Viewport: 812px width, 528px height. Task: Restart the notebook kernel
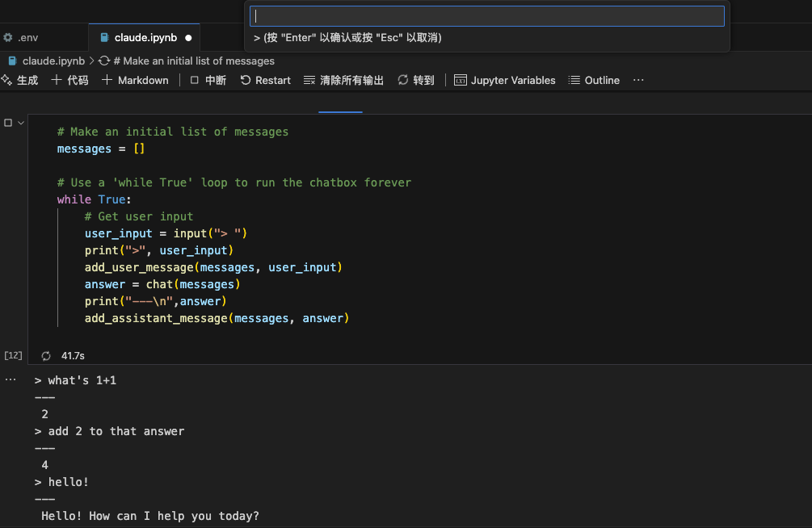pos(265,80)
